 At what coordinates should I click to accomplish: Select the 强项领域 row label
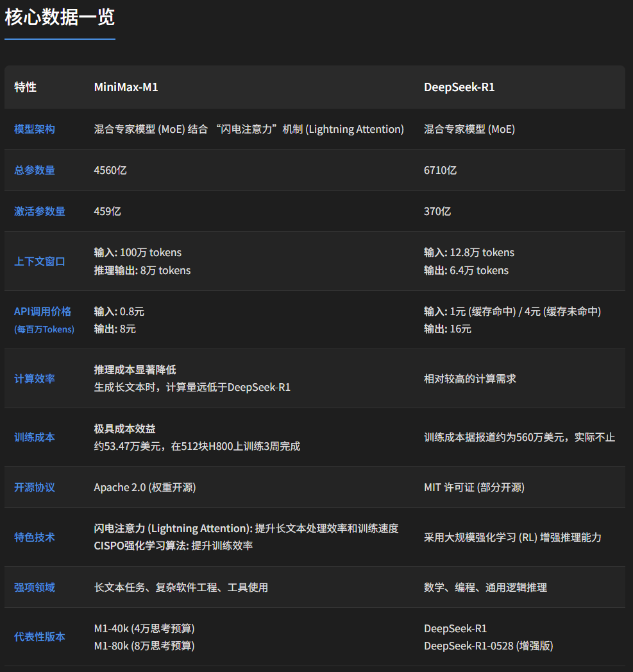pyautogui.click(x=34, y=587)
